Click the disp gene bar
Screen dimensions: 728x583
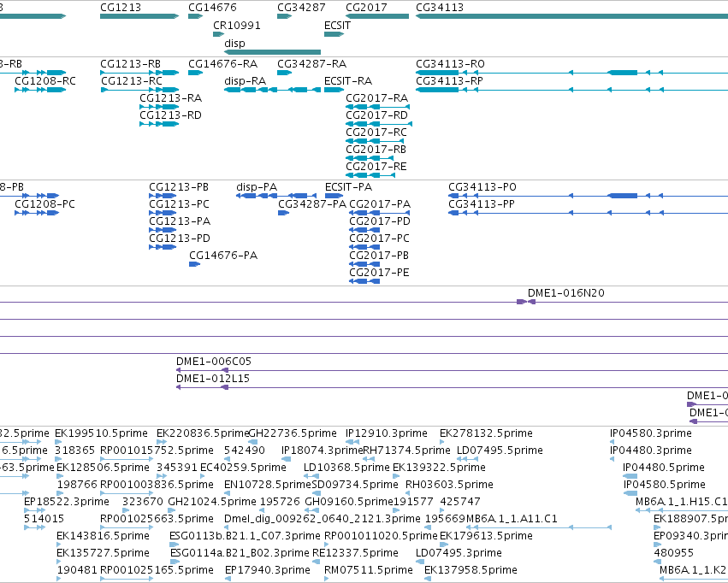pos(273,52)
